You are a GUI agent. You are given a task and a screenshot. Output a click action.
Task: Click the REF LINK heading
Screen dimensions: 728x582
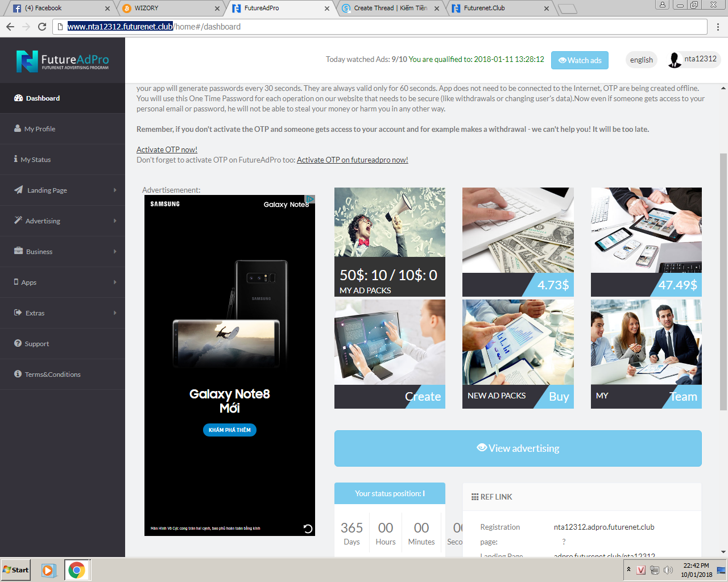(x=492, y=497)
